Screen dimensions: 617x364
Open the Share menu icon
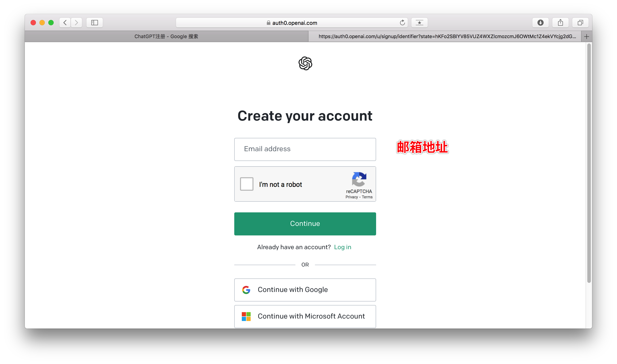click(560, 23)
